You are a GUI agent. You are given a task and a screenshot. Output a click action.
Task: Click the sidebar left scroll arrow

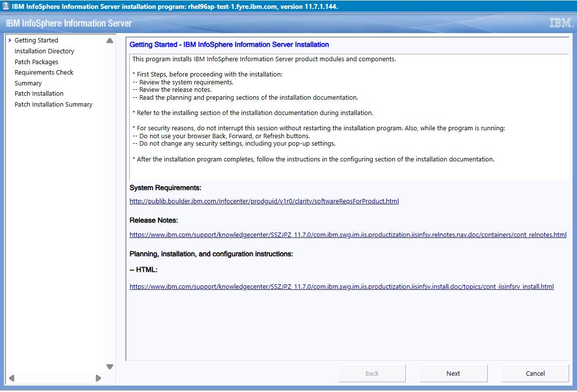12,378
